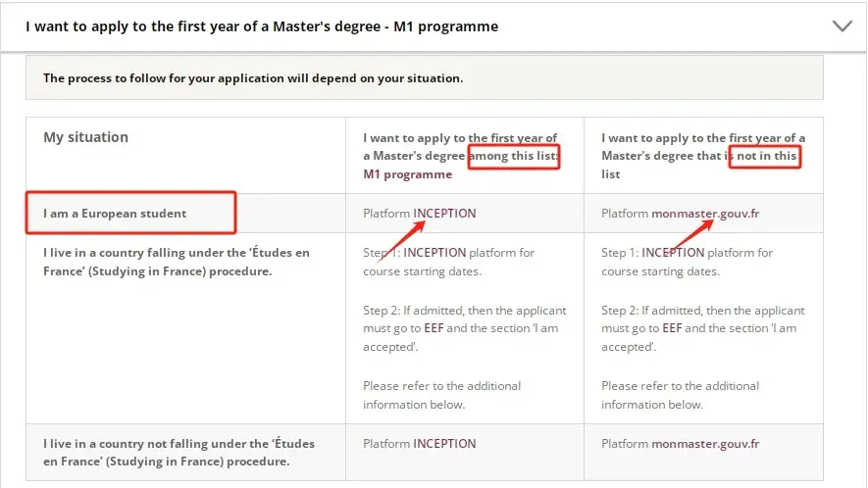
Task: Click 'Please refer to additional information' under 'among this list'
Action: pos(442,395)
